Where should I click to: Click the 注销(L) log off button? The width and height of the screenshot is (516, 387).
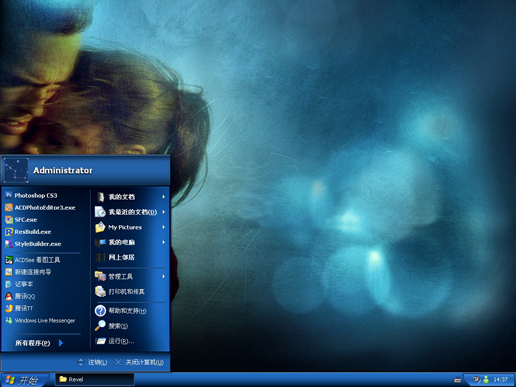(x=92, y=362)
